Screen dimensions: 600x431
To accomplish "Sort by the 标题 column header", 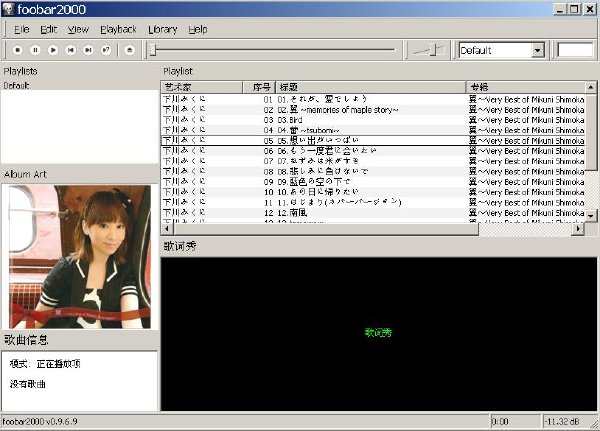I will tap(370, 87).
